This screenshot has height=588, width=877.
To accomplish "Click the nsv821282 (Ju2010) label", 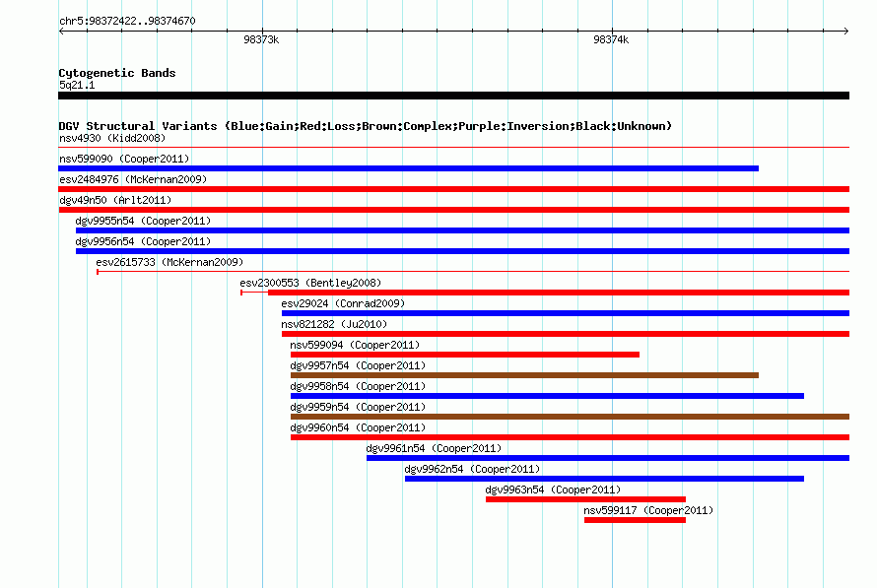I will tap(334, 324).
